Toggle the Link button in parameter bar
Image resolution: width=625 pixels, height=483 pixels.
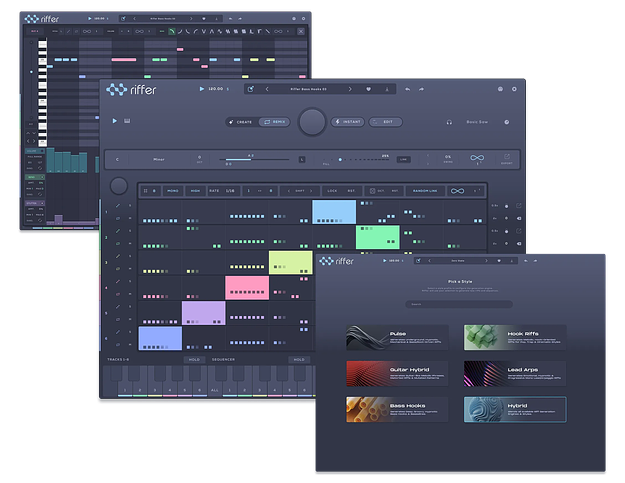pyautogui.click(x=403, y=159)
